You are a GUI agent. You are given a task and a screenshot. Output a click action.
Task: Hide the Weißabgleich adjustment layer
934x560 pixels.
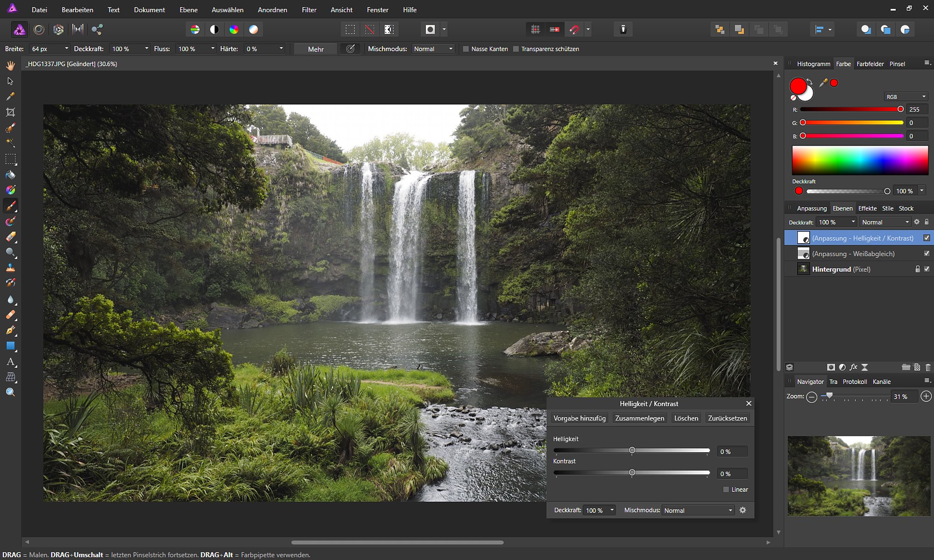[x=927, y=253]
